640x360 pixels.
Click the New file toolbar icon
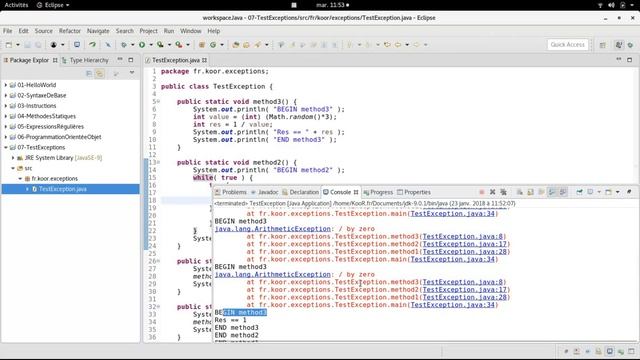coord(9,45)
